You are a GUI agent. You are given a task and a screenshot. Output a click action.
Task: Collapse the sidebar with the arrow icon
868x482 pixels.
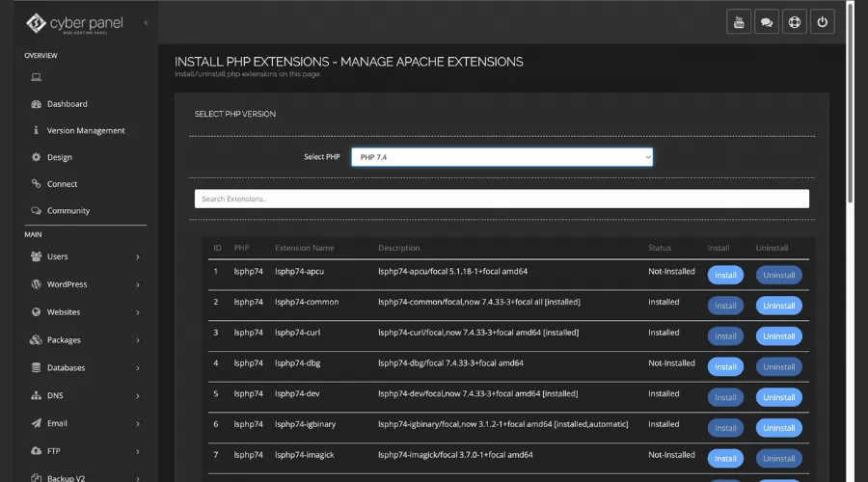pyautogui.click(x=146, y=23)
